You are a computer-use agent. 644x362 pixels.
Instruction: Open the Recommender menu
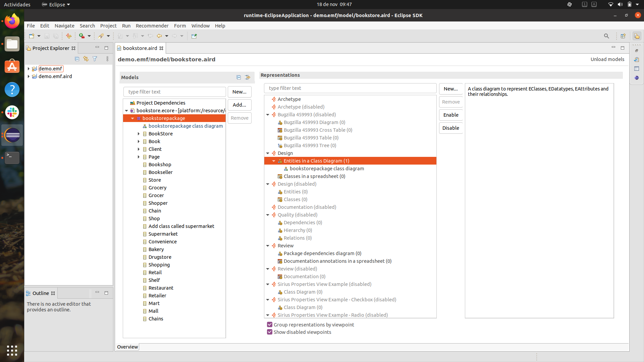click(x=152, y=26)
